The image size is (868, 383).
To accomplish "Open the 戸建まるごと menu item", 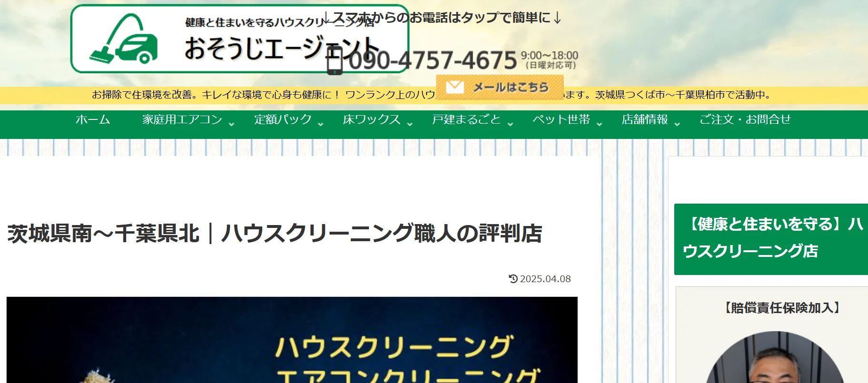I will (x=467, y=119).
